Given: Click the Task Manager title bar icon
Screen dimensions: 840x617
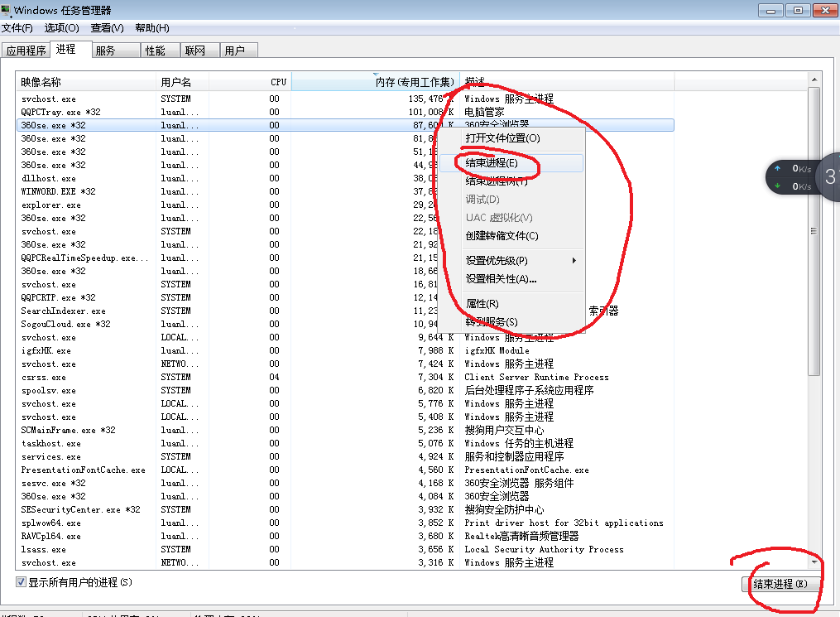Looking at the screenshot, I should 8,10.
